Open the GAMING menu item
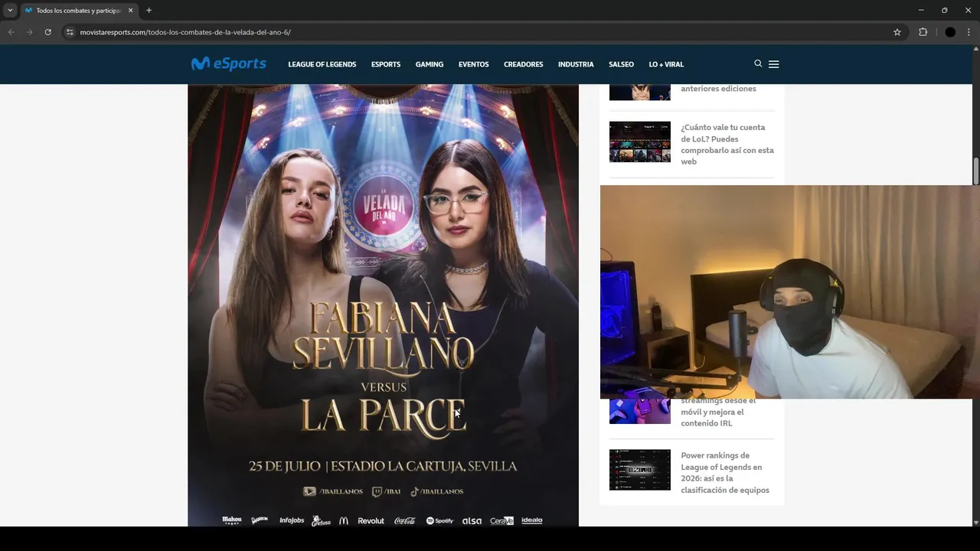The width and height of the screenshot is (980, 551). pos(430,64)
